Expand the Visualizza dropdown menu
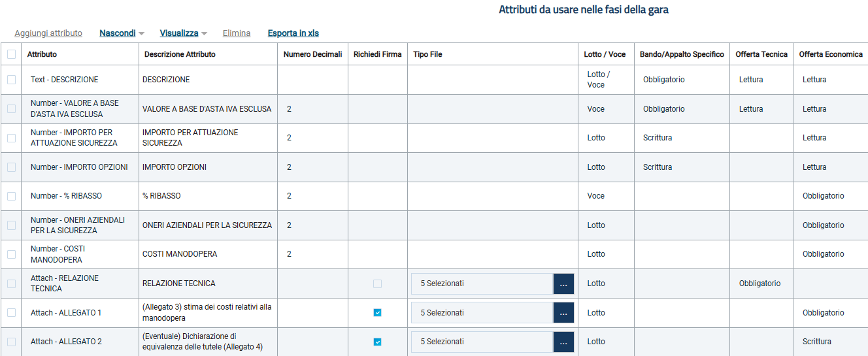Image resolution: width=868 pixels, height=356 pixels. (x=183, y=33)
